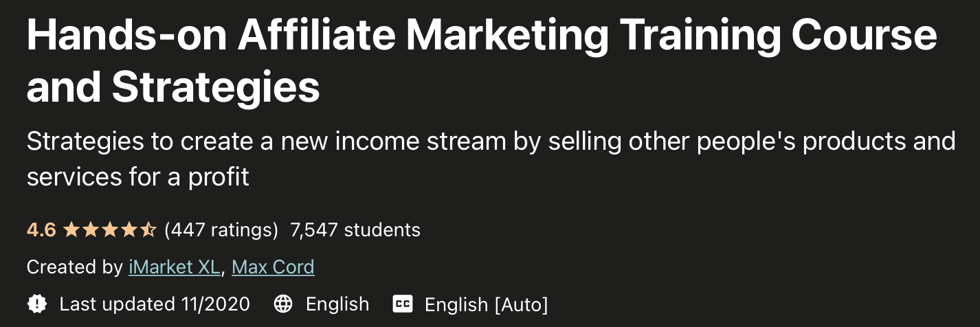980x327 pixels.
Task: Click the first star in the rating
Action: click(71, 229)
